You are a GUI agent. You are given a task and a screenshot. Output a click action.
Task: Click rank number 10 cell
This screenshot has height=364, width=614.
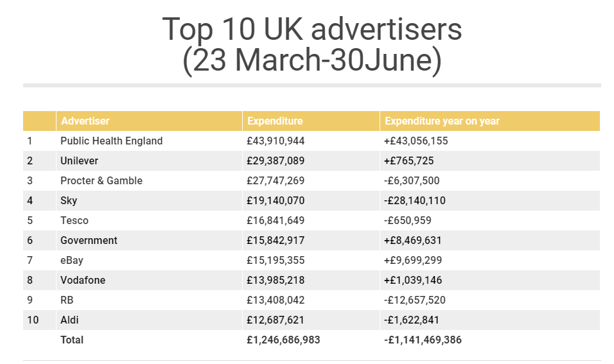39,320
